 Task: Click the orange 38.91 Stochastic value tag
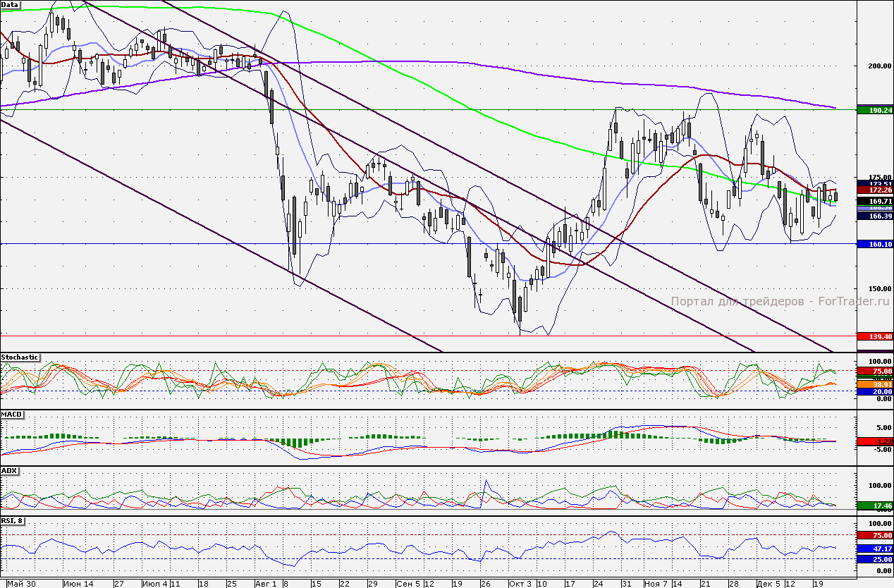coord(874,384)
